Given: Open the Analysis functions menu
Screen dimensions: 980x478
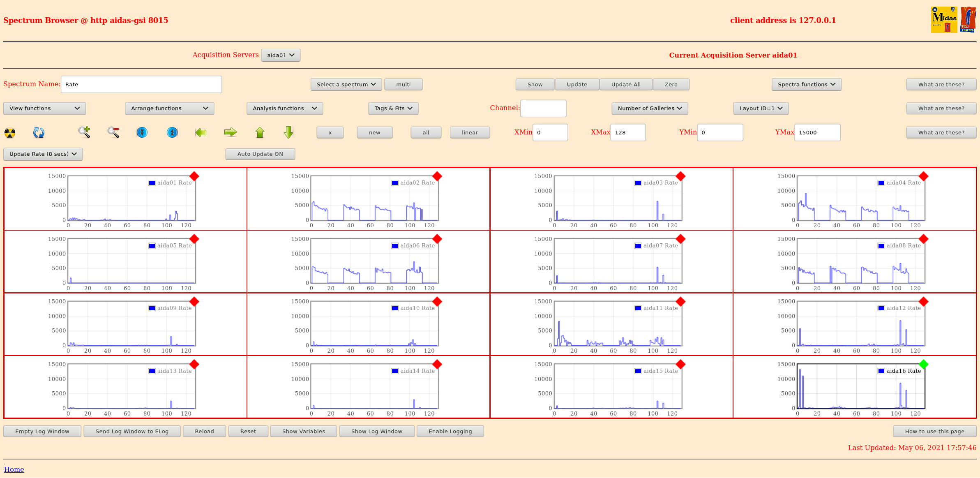Looking at the screenshot, I should pos(285,109).
